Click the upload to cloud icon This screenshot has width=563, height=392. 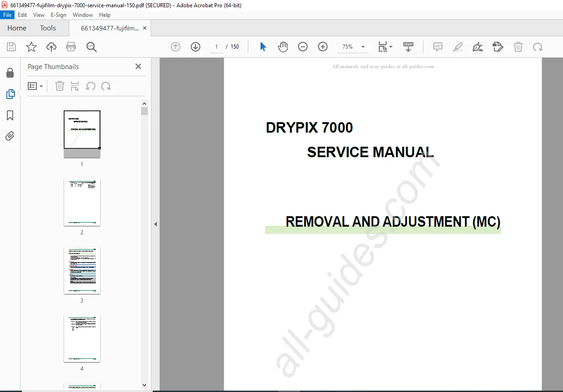(x=51, y=47)
